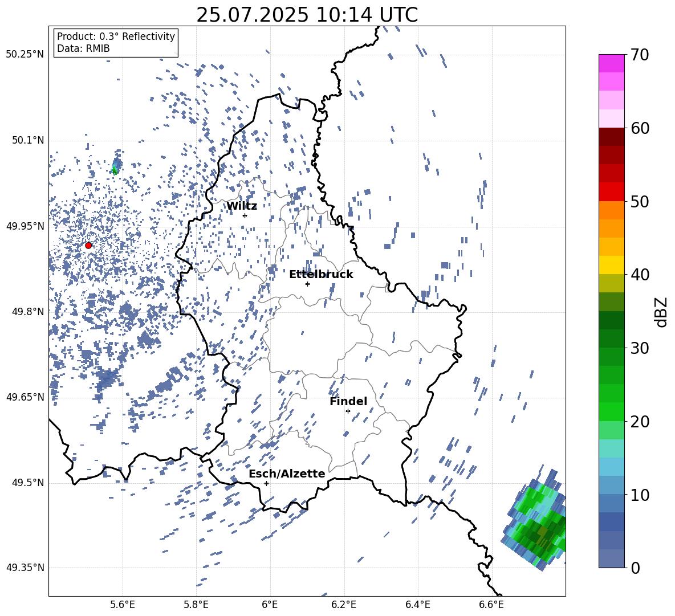The image size is (675, 616).
Task: Click the 50.1°N latitude label
Action: coord(27,140)
